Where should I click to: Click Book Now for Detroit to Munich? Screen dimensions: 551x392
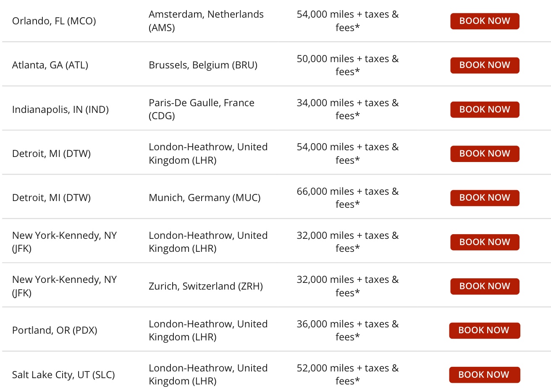pyautogui.click(x=485, y=198)
